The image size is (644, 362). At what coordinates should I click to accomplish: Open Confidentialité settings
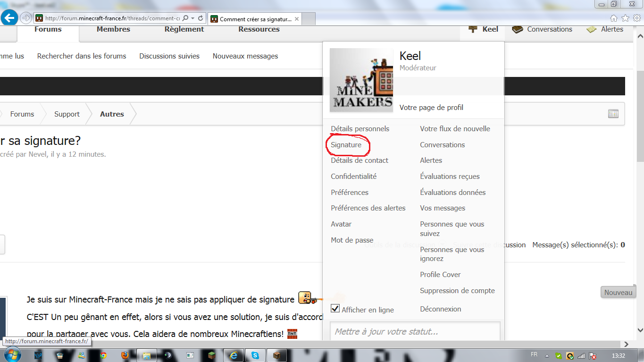pyautogui.click(x=354, y=177)
